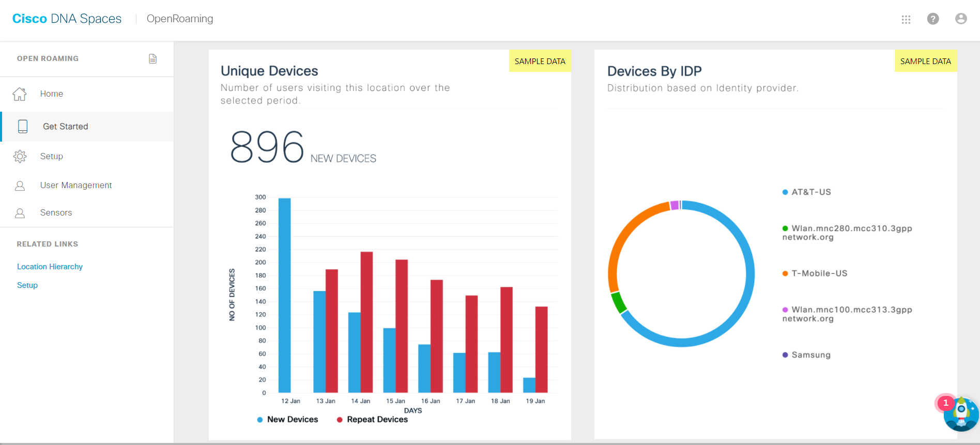This screenshot has height=445, width=980.
Task: Click the 12 Jan axis label
Action: (290, 401)
